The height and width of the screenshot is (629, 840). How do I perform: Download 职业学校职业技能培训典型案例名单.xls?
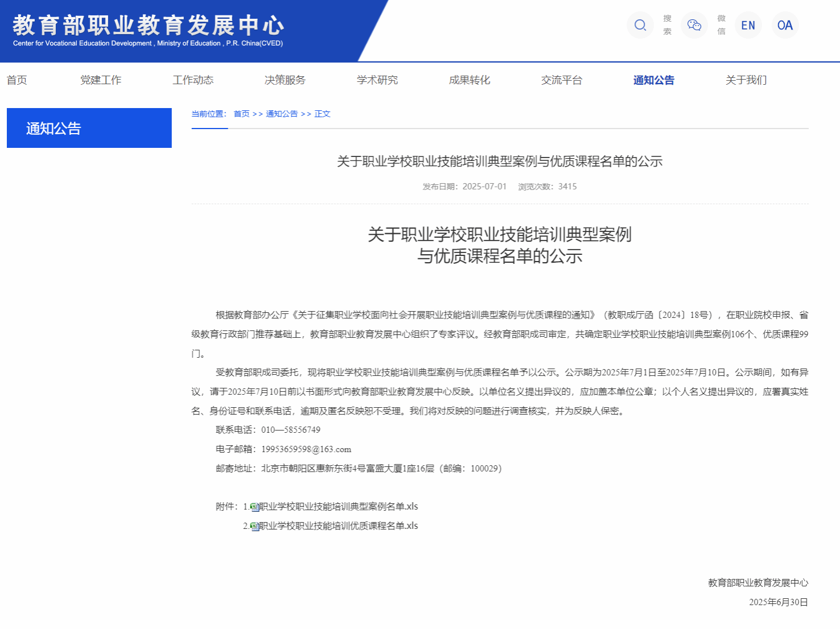click(339, 507)
